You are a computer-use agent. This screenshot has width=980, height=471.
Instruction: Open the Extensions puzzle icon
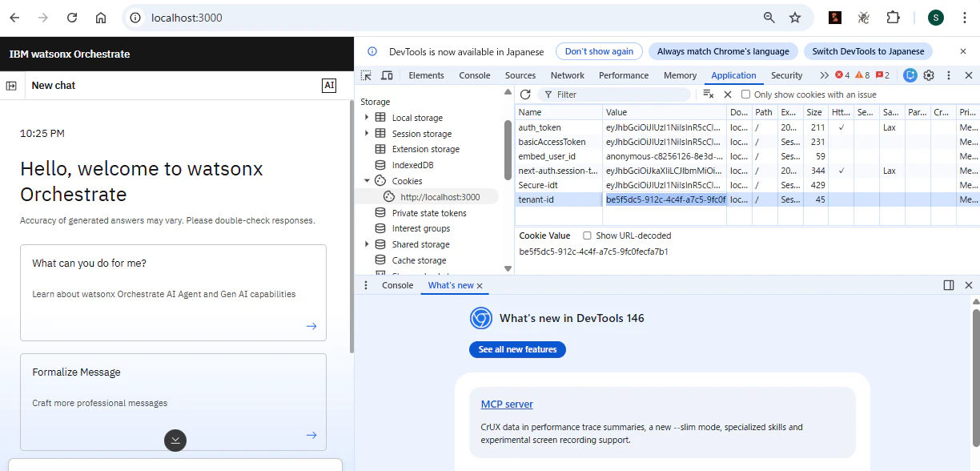(x=893, y=18)
